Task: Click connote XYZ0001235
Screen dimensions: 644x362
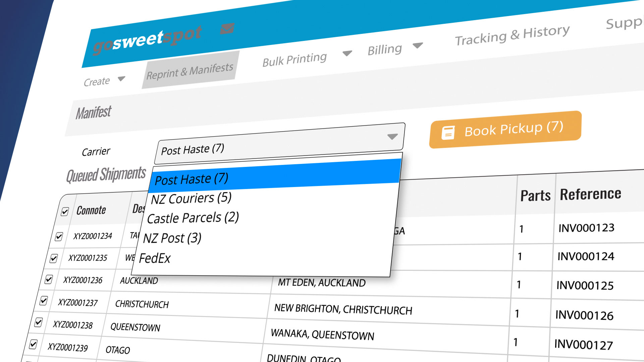Action: coord(88,258)
